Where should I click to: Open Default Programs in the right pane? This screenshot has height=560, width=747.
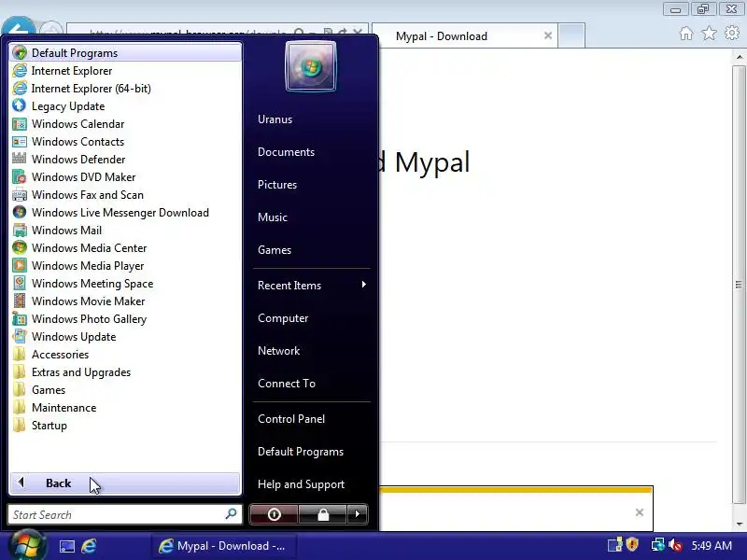[301, 452]
